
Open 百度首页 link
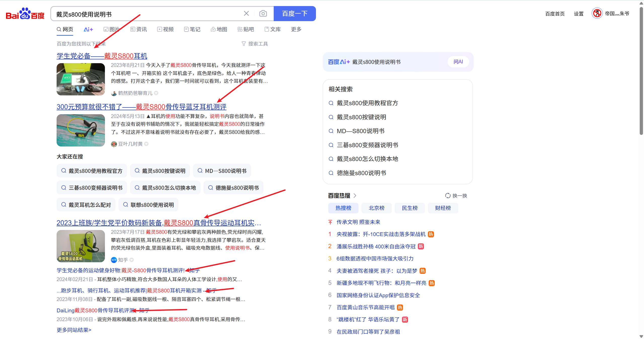555,14
